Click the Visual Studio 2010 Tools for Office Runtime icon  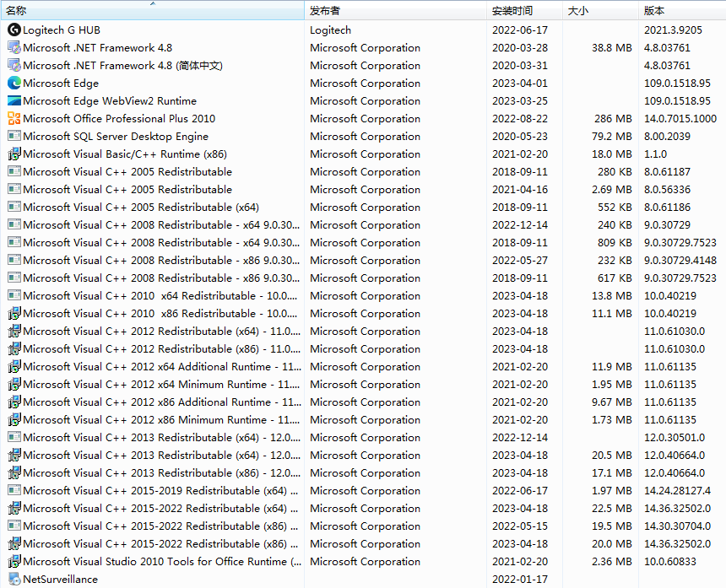14,562
